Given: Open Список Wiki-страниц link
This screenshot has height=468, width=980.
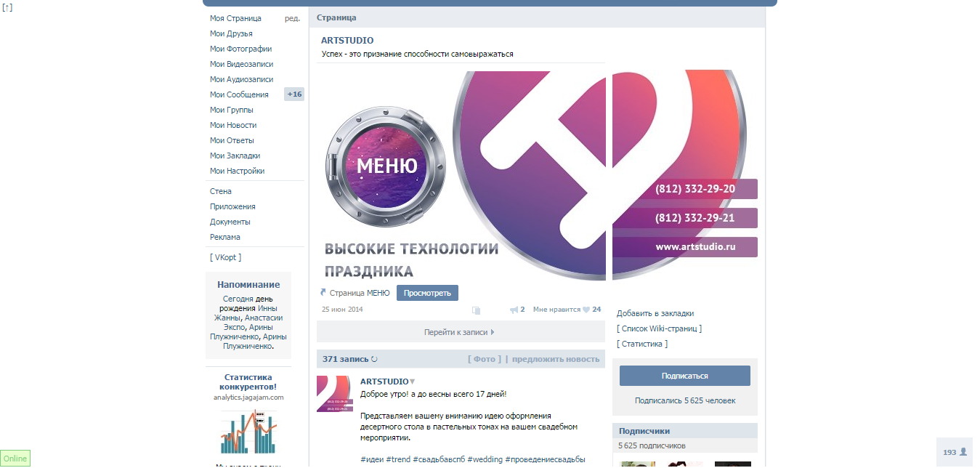Looking at the screenshot, I should (659, 328).
